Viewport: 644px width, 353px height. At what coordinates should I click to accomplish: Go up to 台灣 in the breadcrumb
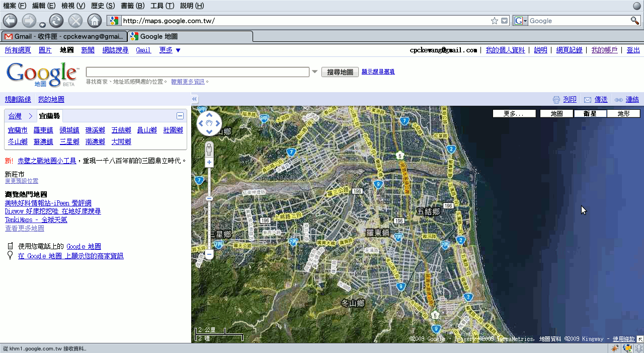[x=15, y=116]
